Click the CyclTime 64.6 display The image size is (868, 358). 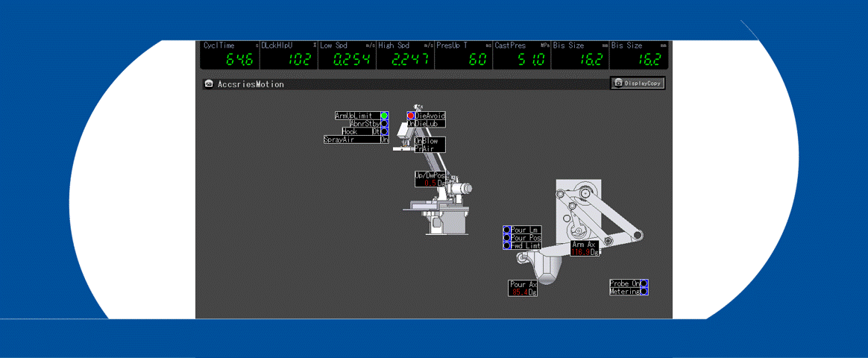coord(230,55)
